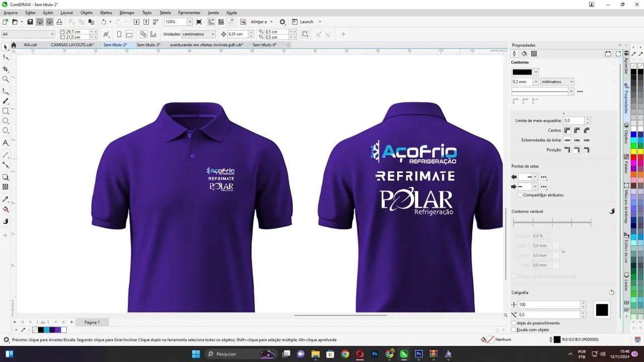Select the Shape edit tool
The image size is (644, 362).
click(x=6, y=57)
